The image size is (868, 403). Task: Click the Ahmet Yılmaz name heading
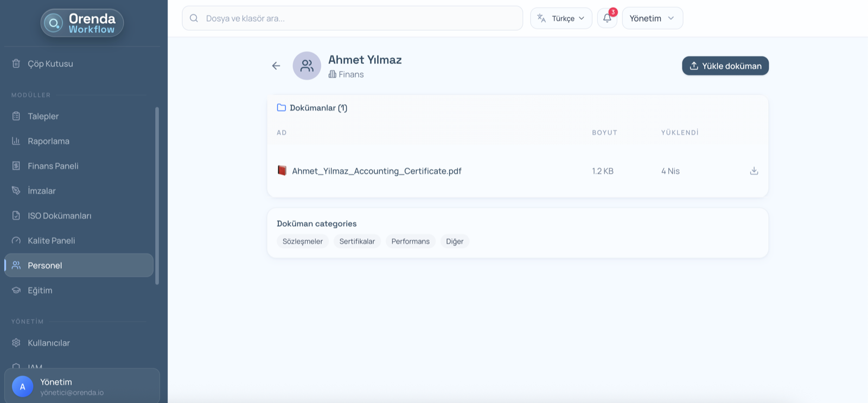[x=365, y=60]
